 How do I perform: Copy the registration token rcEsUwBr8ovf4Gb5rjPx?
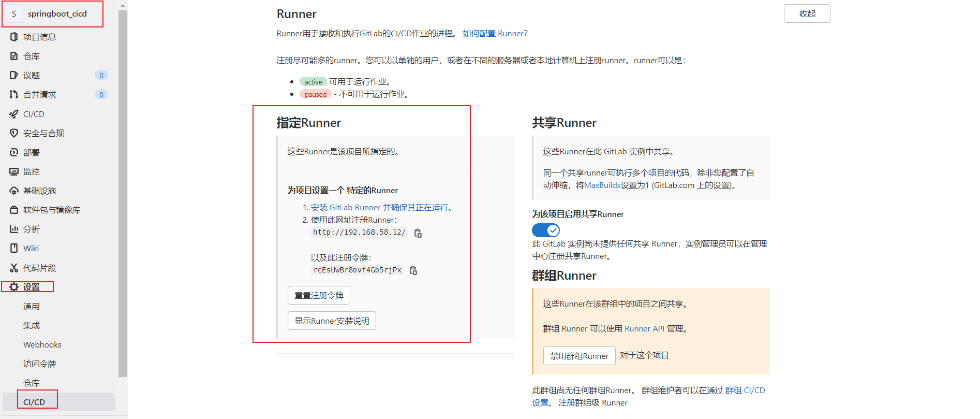point(413,270)
